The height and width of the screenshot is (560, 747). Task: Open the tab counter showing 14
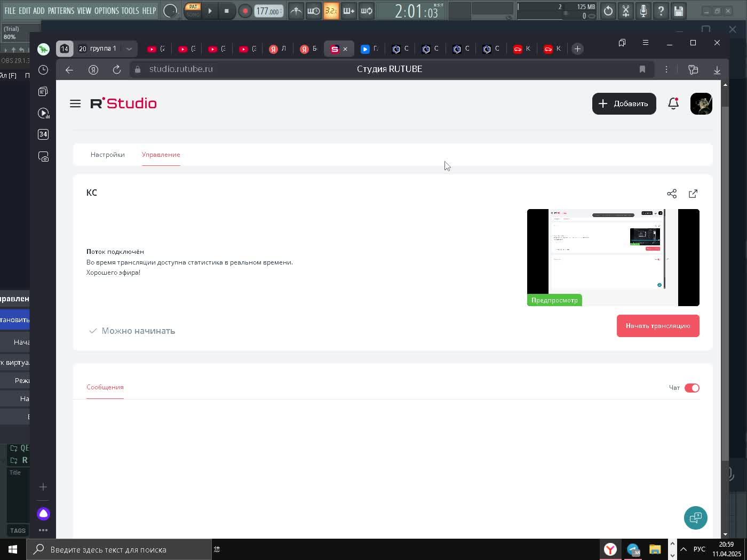pos(65,49)
